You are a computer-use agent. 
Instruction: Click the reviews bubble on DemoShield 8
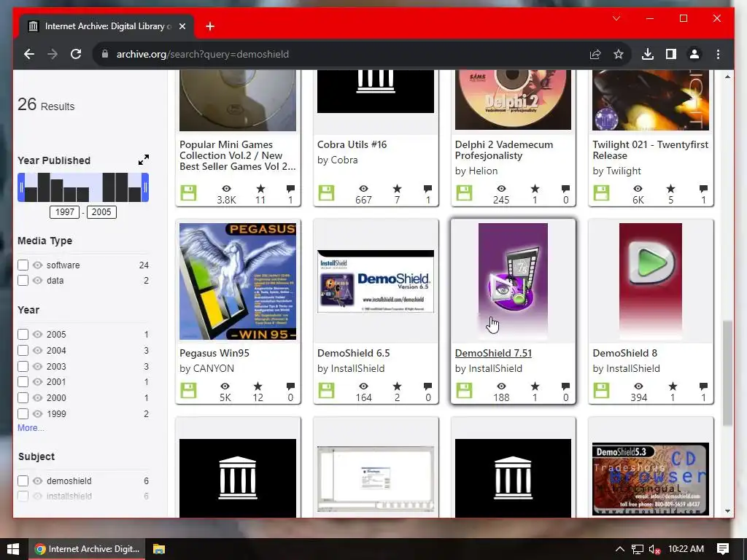703,386
